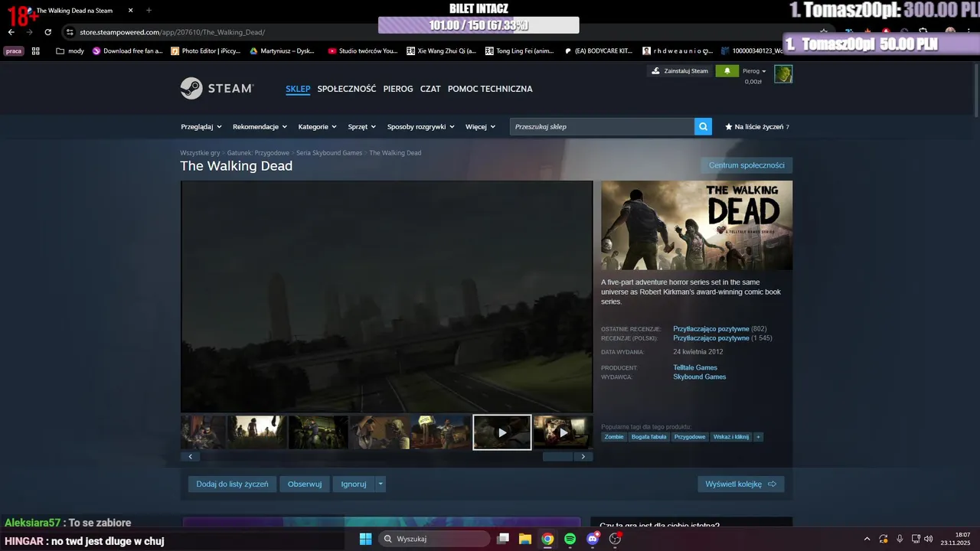The height and width of the screenshot is (551, 980).
Task: Open the SPOŁECZNOŚĆ menu
Action: [347, 89]
